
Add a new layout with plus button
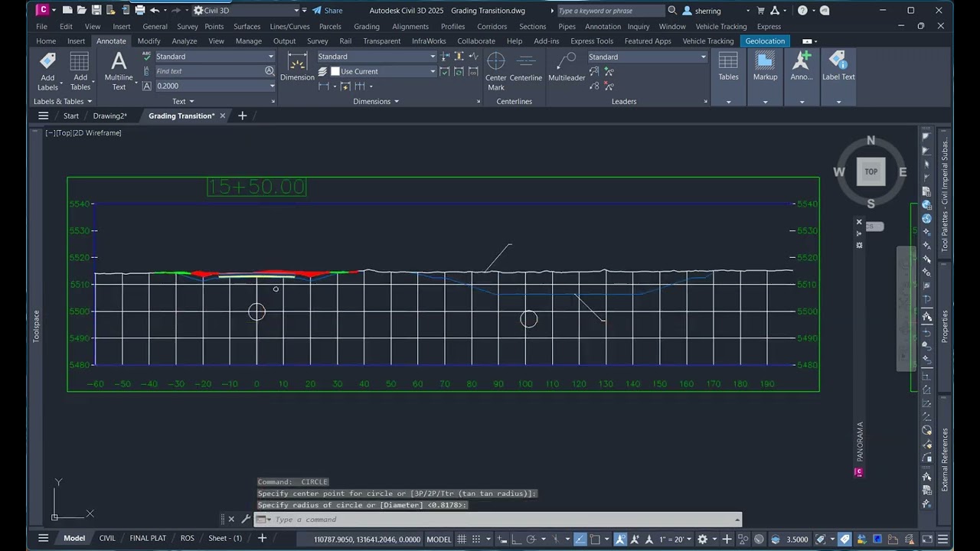(x=262, y=538)
